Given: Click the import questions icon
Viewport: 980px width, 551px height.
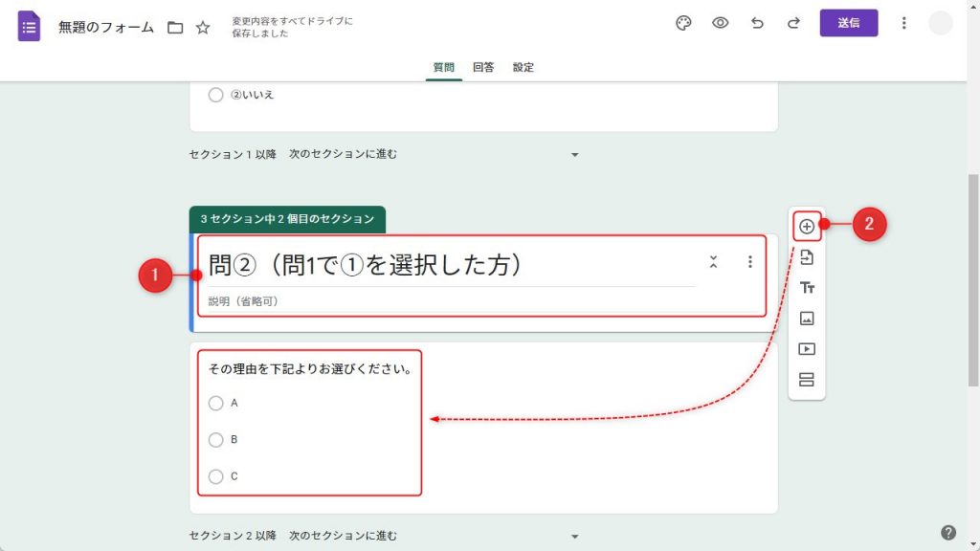Looking at the screenshot, I should click(806, 256).
